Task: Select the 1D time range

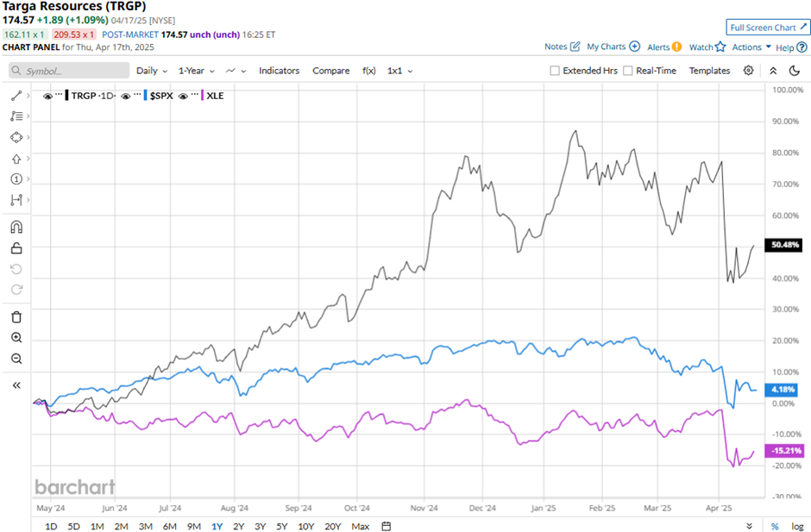Action: coord(51,526)
